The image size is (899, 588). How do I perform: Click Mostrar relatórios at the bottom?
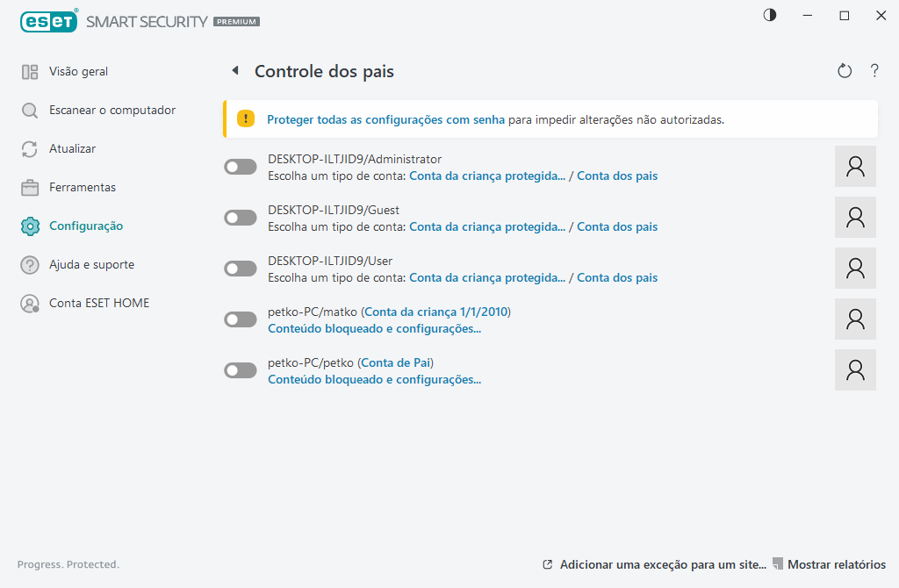pos(836,564)
